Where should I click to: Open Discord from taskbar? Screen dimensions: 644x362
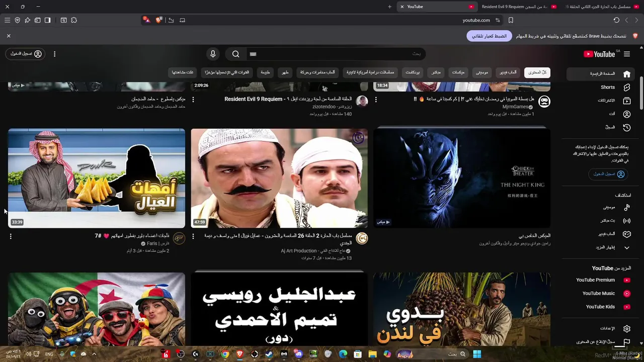[x=299, y=354]
